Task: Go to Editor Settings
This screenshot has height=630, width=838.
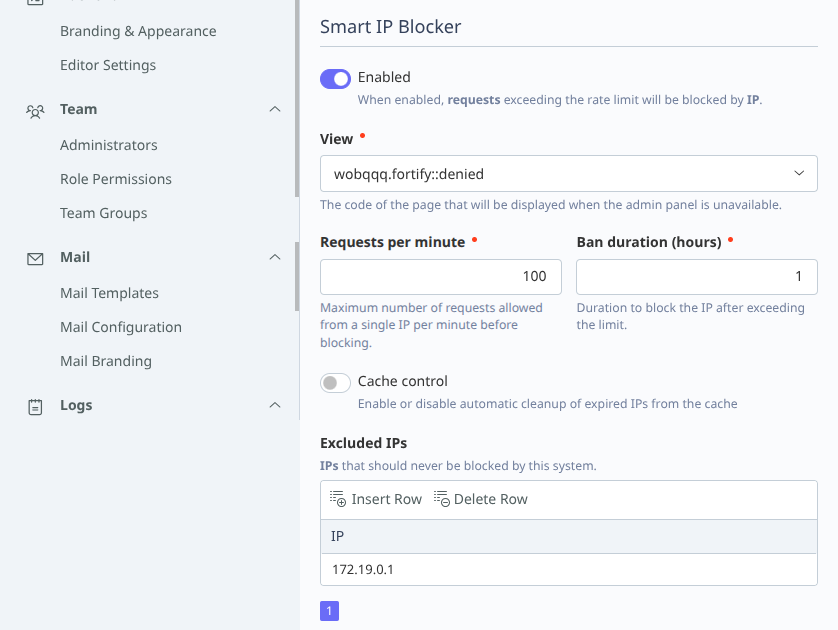Action: pyautogui.click(x=108, y=65)
